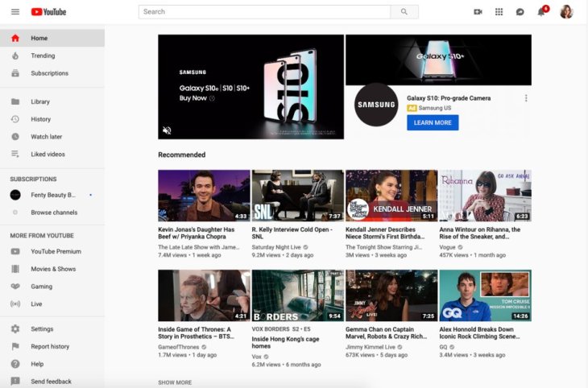The width and height of the screenshot is (588, 388).
Task: Open the Samsung ad options menu
Action: 526,98
